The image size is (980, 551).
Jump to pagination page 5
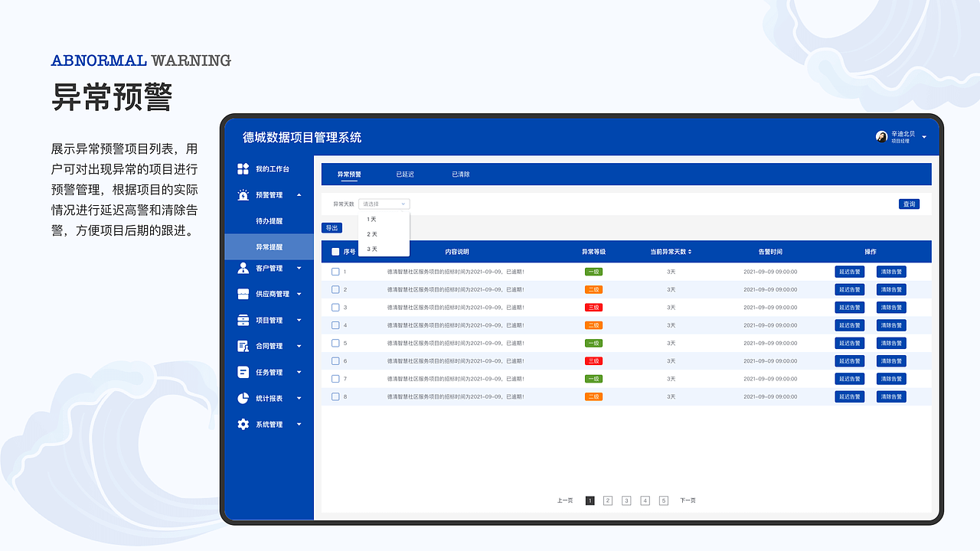pyautogui.click(x=664, y=500)
